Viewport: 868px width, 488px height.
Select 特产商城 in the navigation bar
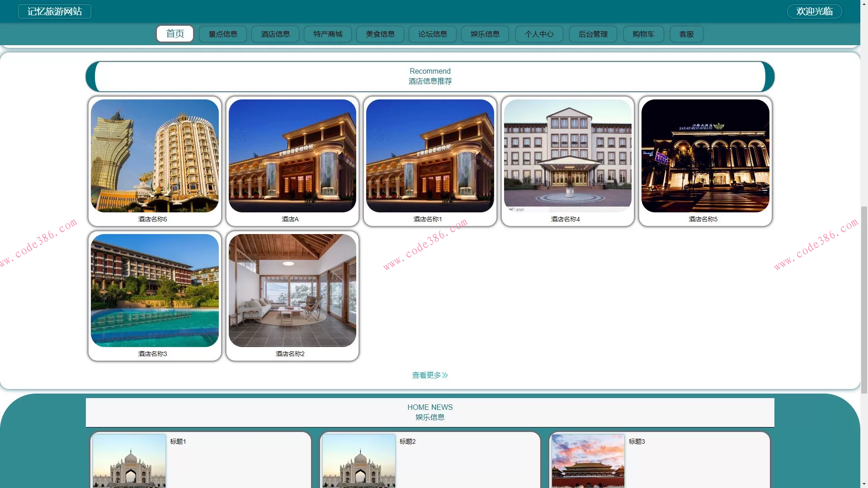coord(328,34)
